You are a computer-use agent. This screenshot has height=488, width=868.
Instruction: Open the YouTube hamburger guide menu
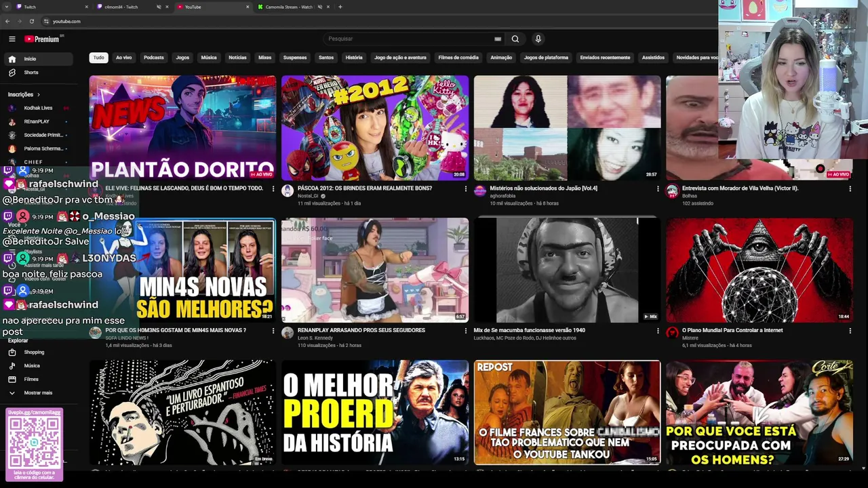click(12, 39)
